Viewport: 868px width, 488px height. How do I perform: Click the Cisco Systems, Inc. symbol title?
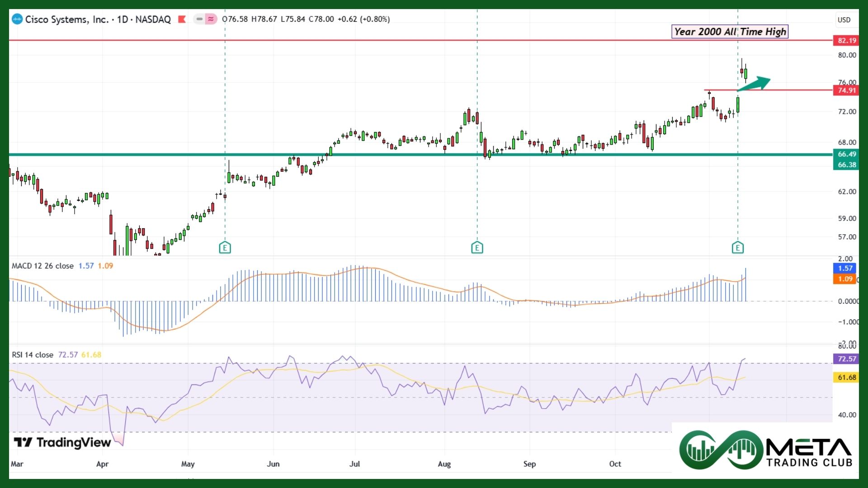tap(67, 19)
